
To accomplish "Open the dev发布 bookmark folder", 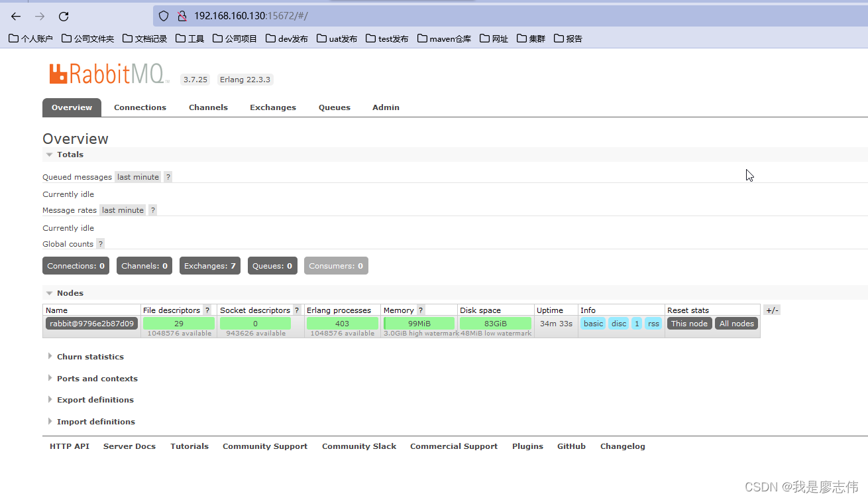I will [287, 38].
